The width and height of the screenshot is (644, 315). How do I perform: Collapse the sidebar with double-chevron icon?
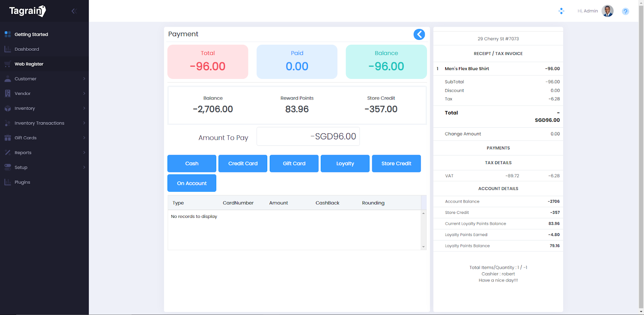coord(74,11)
